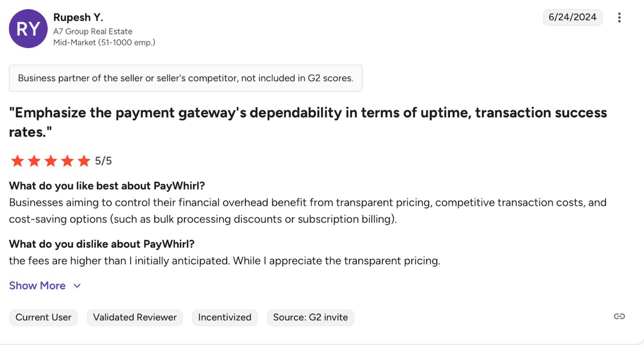Click the business partner notice box

185,78
